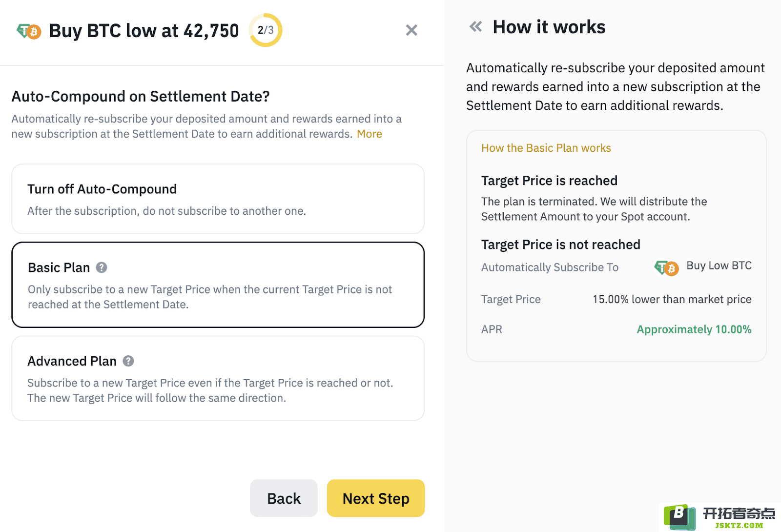The image size is (781, 532).
Task: Select the Basic Plan option
Action: 218,285
